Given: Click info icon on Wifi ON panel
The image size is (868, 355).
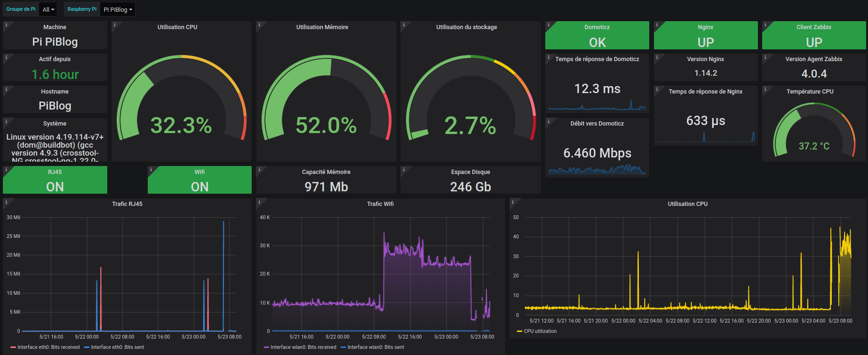Looking at the screenshot, I should [151, 169].
